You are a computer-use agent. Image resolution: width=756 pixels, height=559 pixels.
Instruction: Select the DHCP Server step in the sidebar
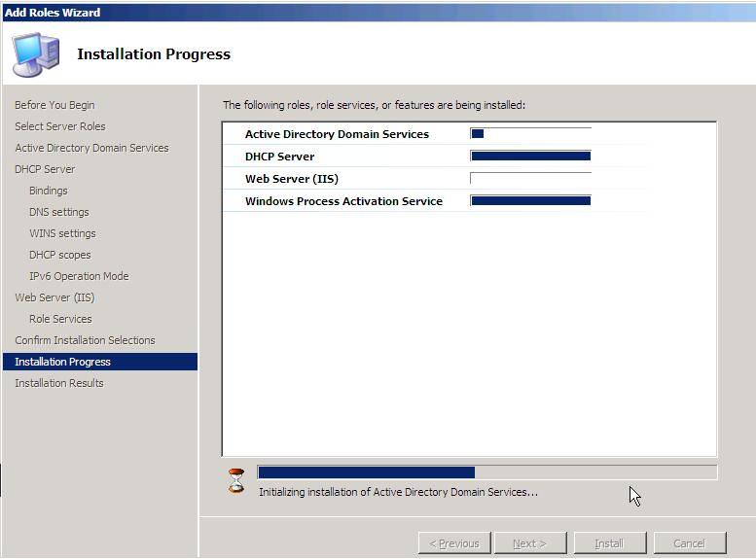pyautogui.click(x=45, y=169)
